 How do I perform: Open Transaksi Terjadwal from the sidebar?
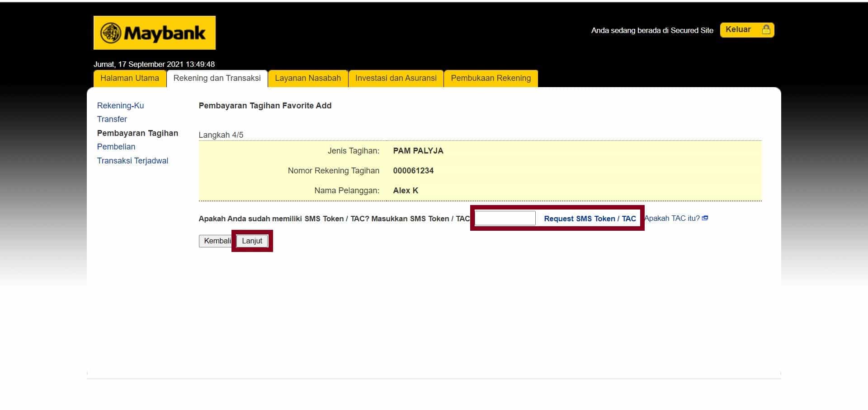point(132,161)
